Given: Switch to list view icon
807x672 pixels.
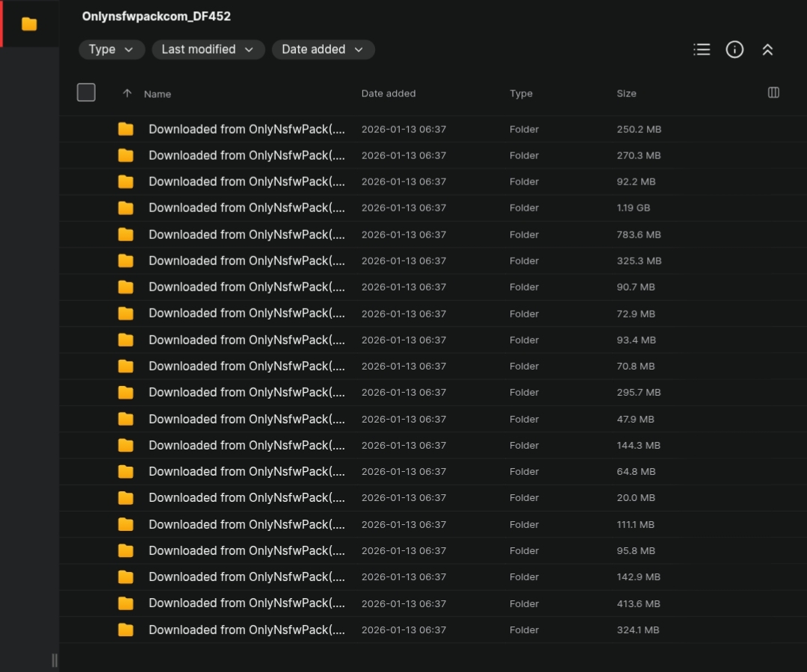Looking at the screenshot, I should 702,49.
